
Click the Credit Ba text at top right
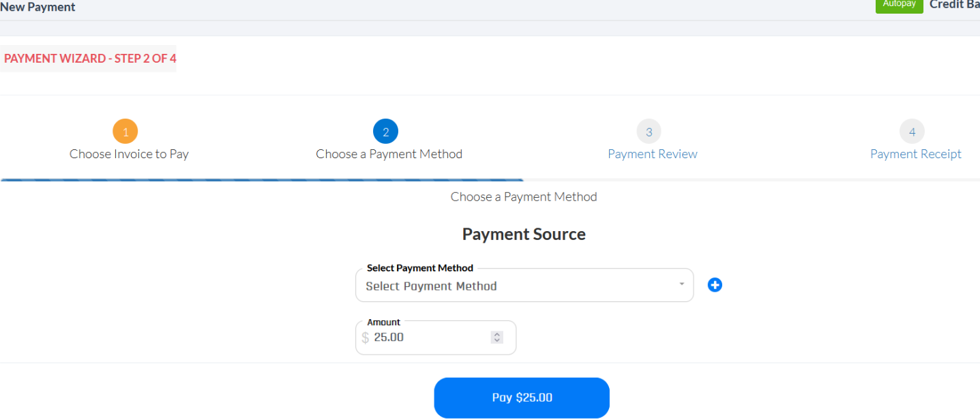pos(955,5)
